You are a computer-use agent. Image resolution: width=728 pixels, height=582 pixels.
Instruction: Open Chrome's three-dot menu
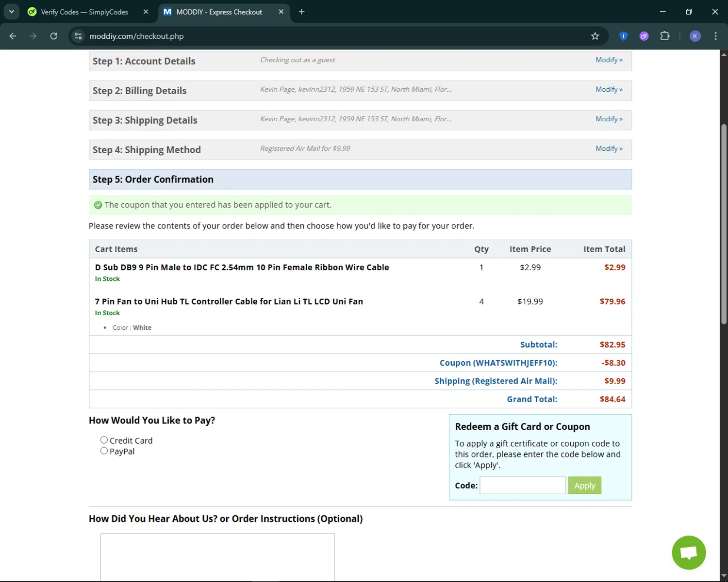[716, 36]
